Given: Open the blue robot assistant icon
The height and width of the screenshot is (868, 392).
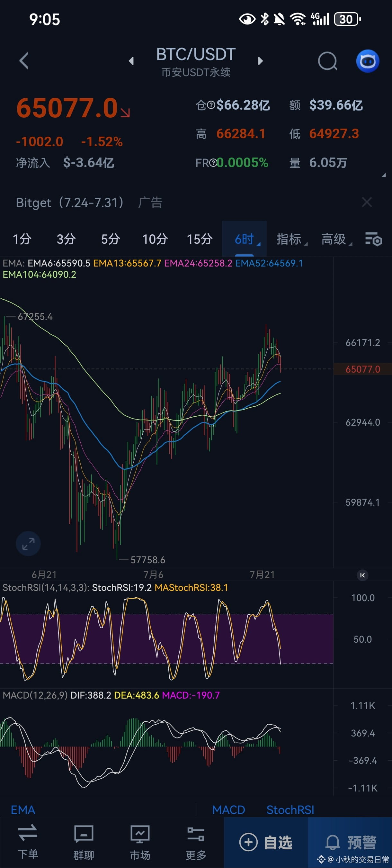Looking at the screenshot, I should [x=368, y=61].
